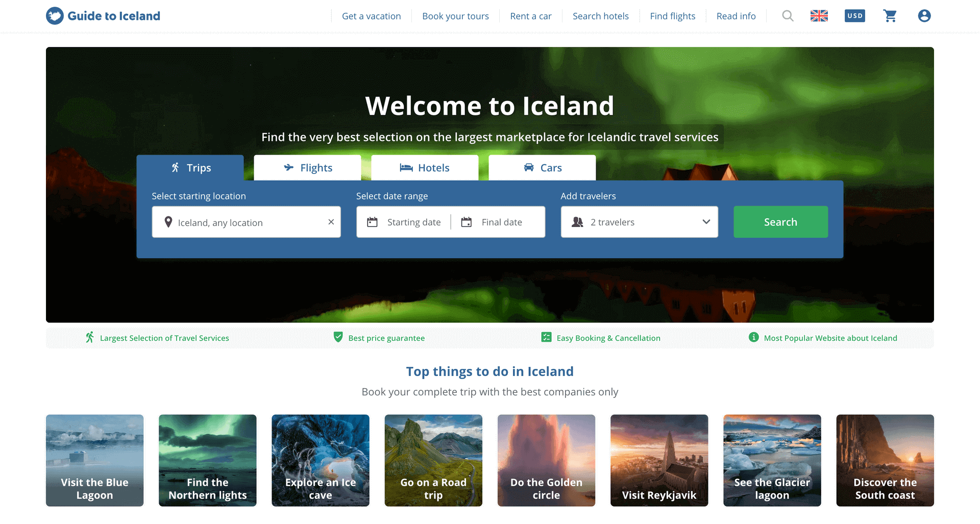Open the Book your tours menu
Screen dimensions: 980x524
click(x=455, y=16)
